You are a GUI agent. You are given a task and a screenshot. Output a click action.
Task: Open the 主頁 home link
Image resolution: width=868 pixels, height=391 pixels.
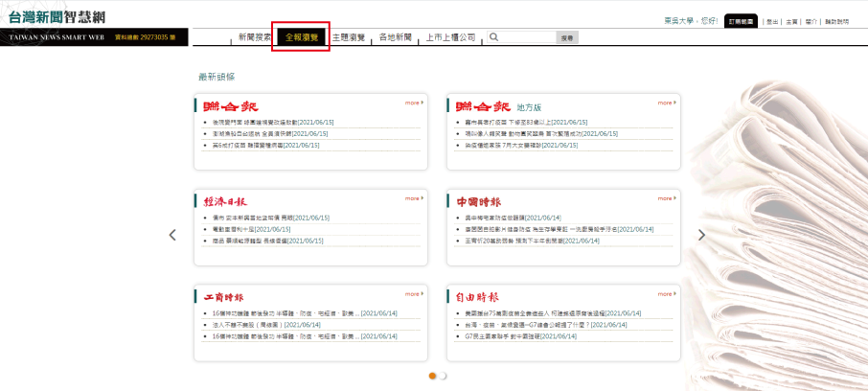click(791, 22)
